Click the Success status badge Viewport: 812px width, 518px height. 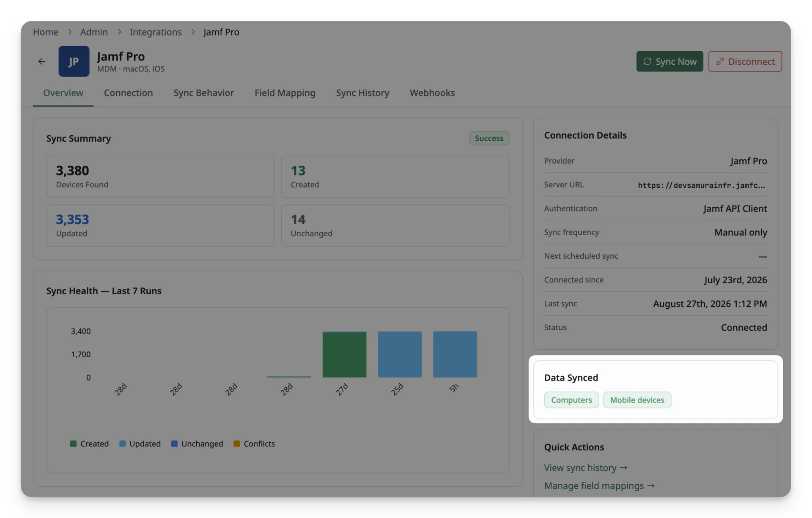(489, 138)
